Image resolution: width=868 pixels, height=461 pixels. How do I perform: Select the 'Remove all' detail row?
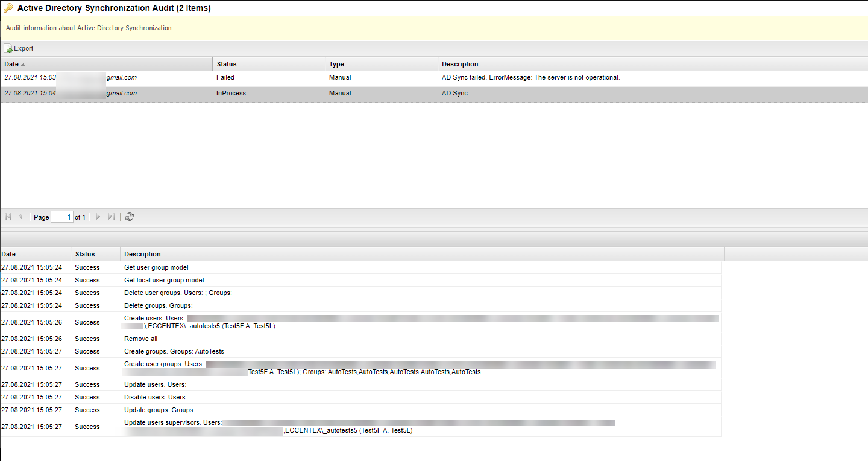[140, 339]
